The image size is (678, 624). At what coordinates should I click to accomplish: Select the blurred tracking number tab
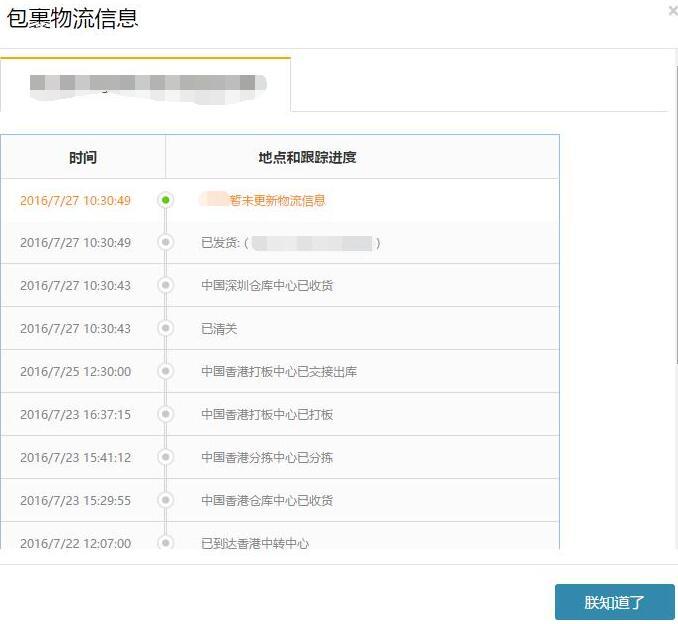(145, 84)
